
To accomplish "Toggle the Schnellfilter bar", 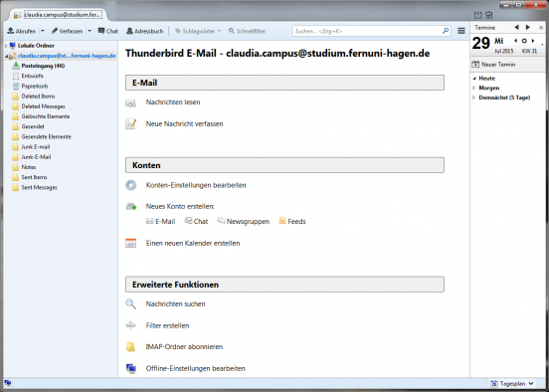I will 248,31.
